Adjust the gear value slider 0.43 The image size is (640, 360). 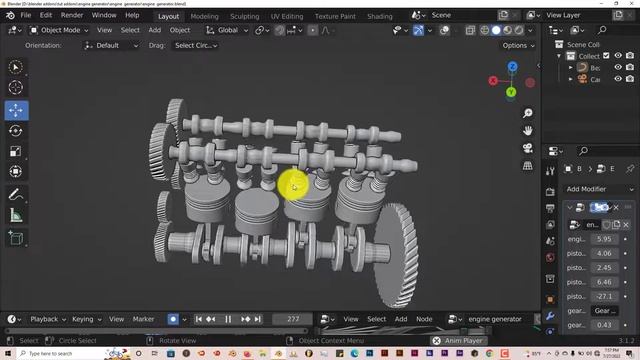(604, 325)
